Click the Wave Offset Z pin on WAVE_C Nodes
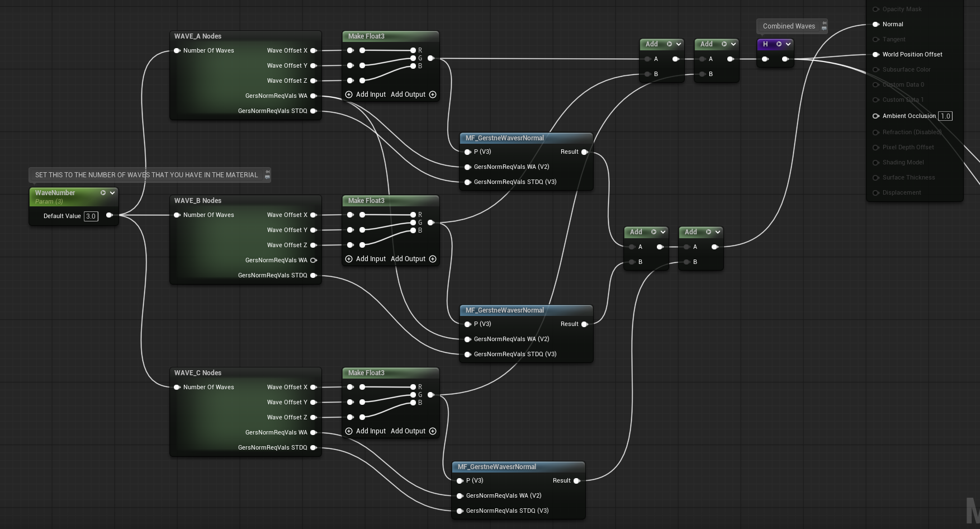The width and height of the screenshot is (980, 529). tap(314, 417)
